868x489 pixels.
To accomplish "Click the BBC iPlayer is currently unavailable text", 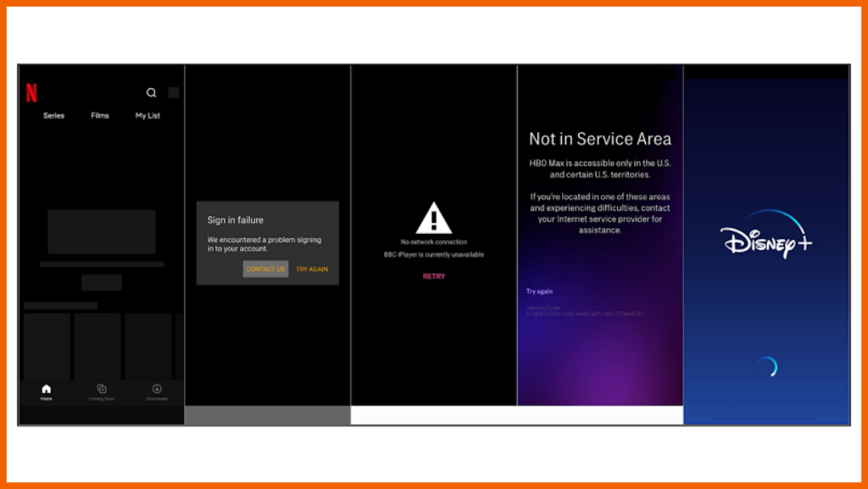I will coord(434,254).
